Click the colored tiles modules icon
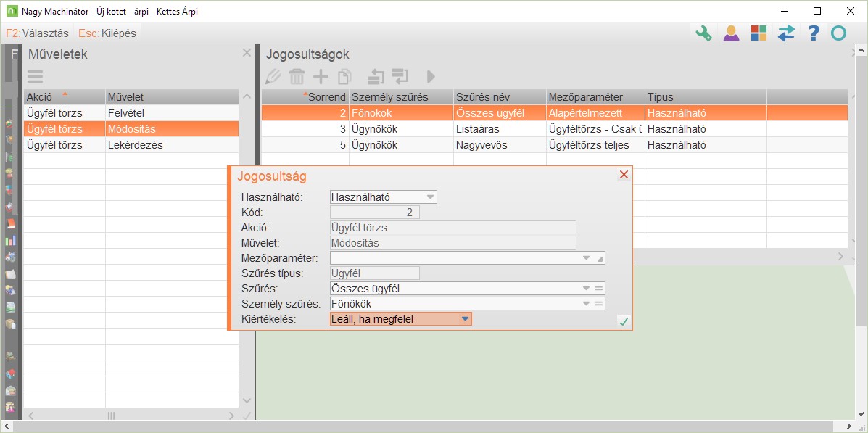Viewport: 868px width, 433px height. [x=759, y=33]
